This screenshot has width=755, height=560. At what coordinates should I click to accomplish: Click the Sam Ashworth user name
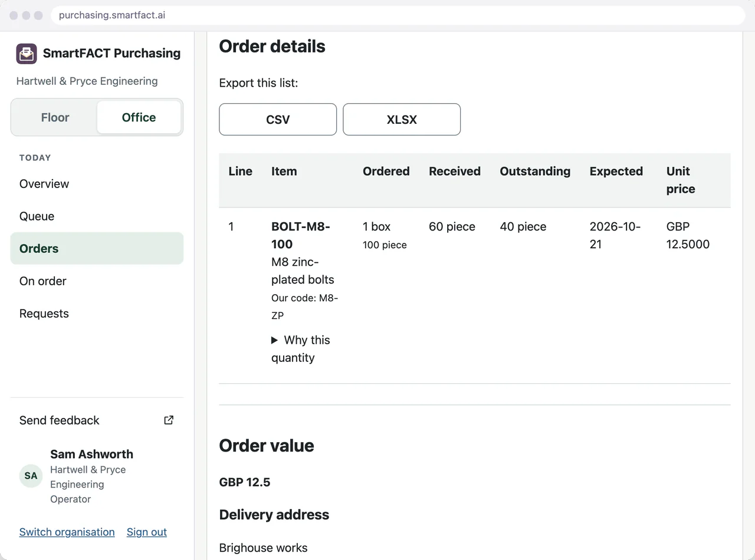click(91, 454)
